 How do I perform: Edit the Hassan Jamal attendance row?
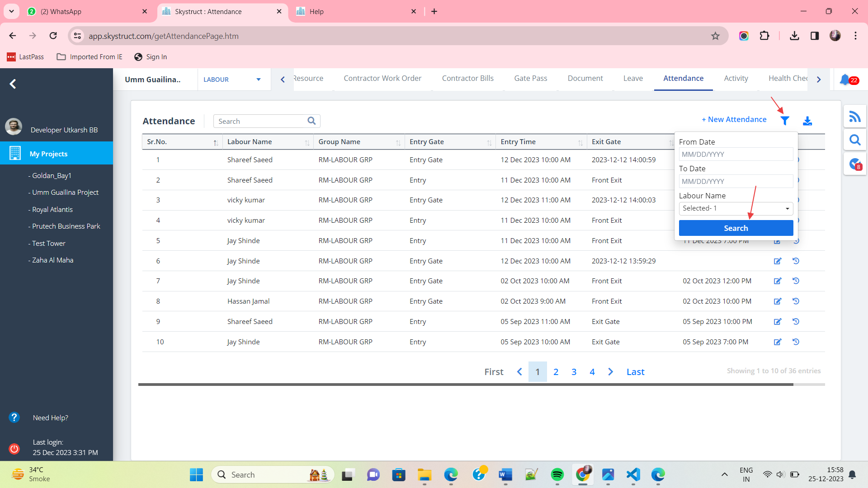[778, 301]
